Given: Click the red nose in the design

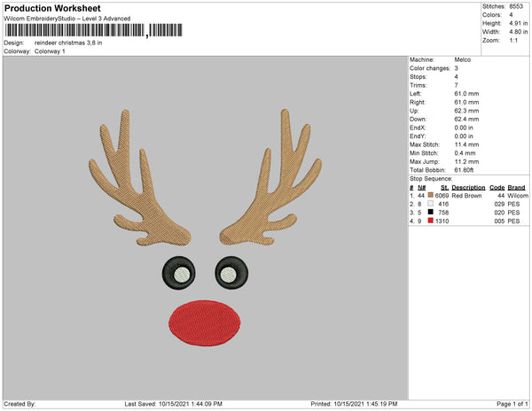Looking at the screenshot, I should (x=205, y=323).
